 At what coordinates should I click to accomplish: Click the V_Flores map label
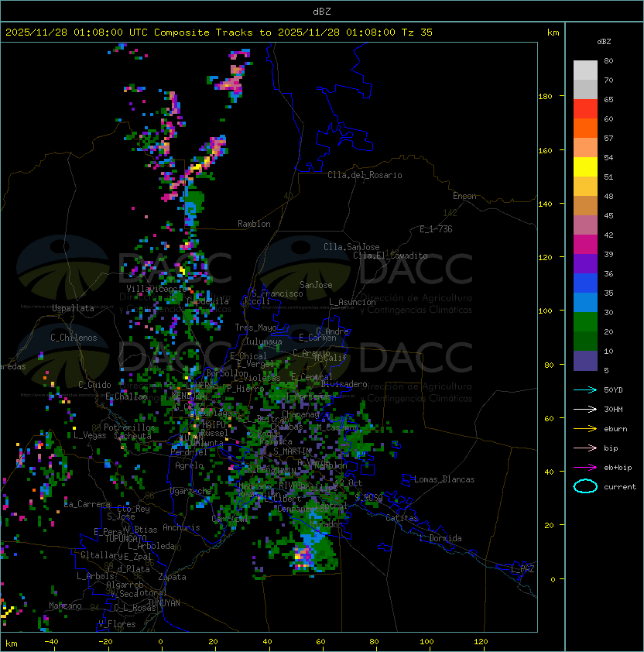(117, 624)
